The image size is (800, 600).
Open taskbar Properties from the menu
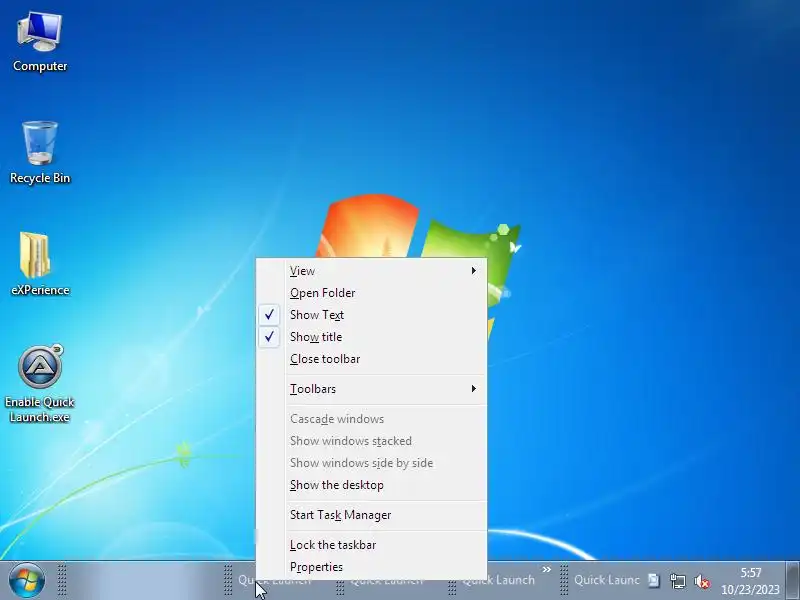(x=371, y=567)
